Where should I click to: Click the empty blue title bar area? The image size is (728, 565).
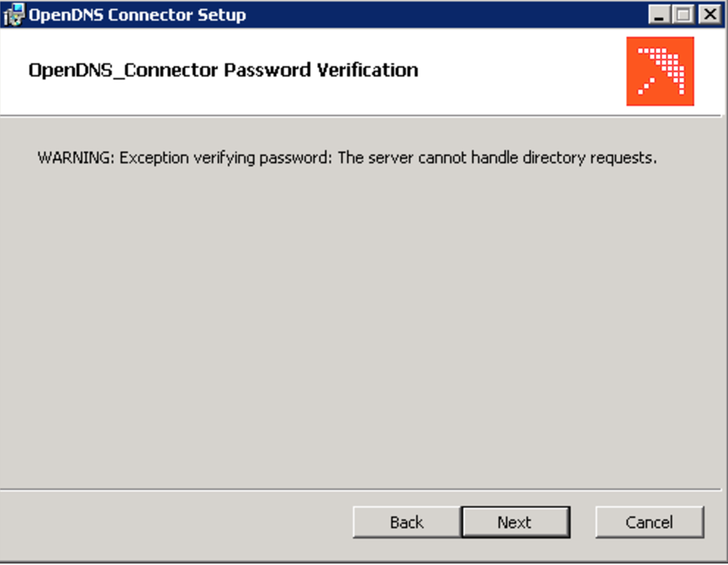coord(446,15)
